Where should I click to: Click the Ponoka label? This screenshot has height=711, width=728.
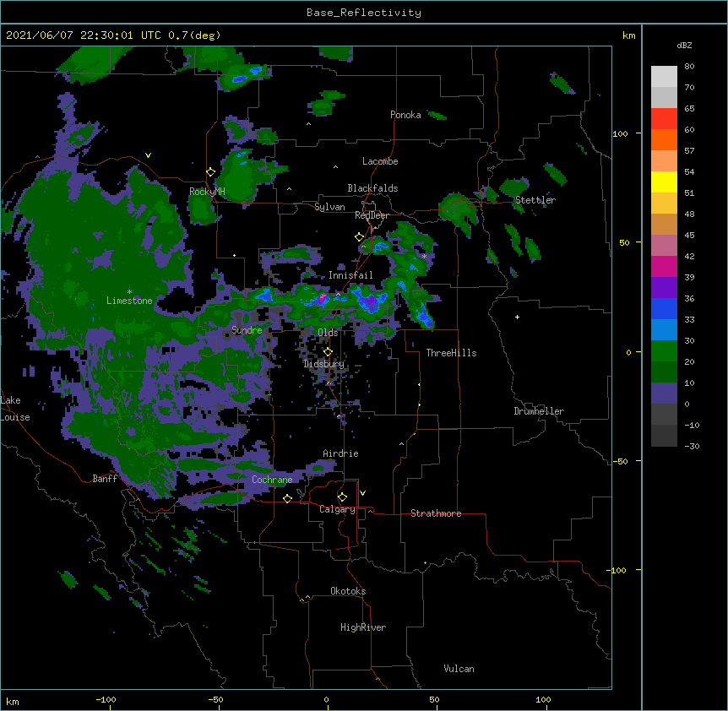click(x=405, y=115)
